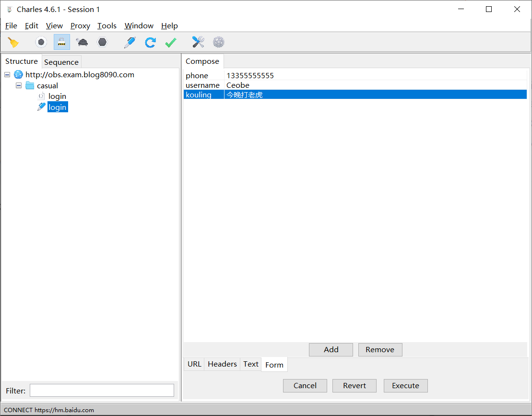
Task: Click the Compose pen icon in toolbar
Action: [130, 42]
